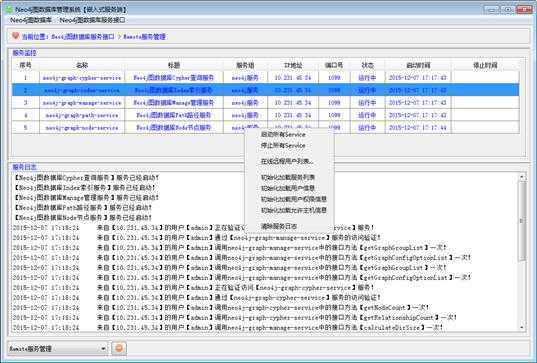
Task: Click 服务监控 group label
Action: pos(24,53)
